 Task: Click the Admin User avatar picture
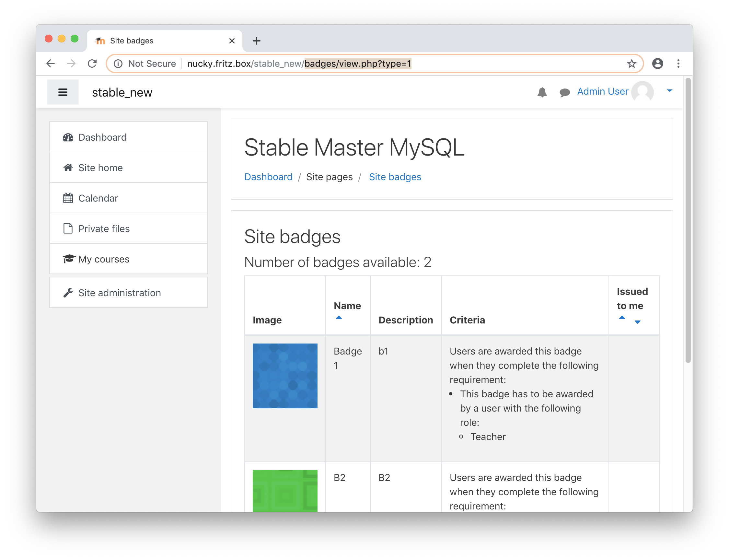[642, 91]
